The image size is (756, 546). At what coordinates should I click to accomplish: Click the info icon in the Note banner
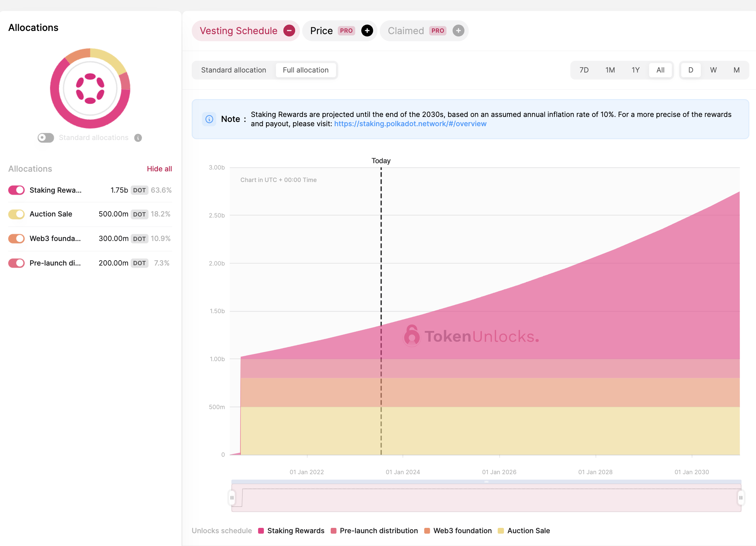[x=209, y=119]
